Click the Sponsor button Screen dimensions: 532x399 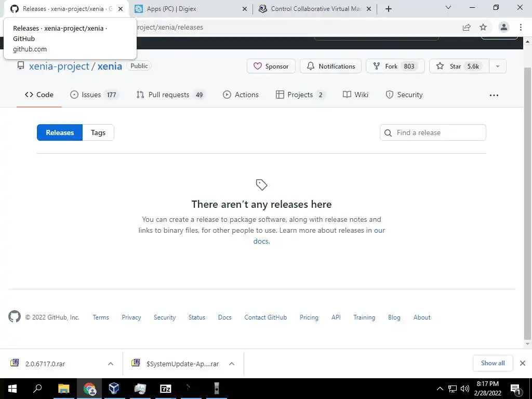click(x=271, y=66)
